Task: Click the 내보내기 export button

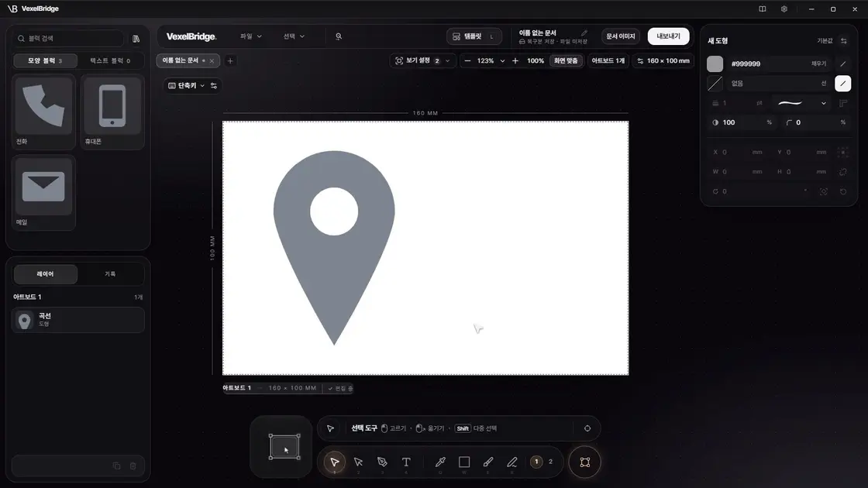Action: tap(668, 36)
